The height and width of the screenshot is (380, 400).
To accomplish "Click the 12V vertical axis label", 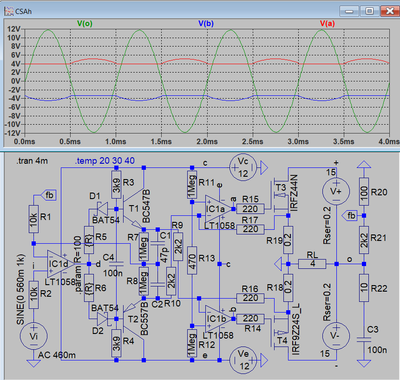I will pos(14,29).
